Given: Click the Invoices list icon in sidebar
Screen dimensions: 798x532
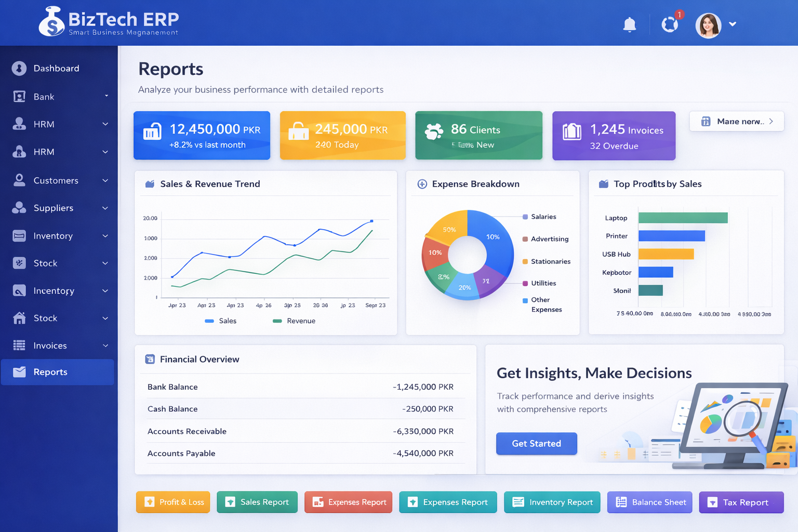Looking at the screenshot, I should point(19,345).
